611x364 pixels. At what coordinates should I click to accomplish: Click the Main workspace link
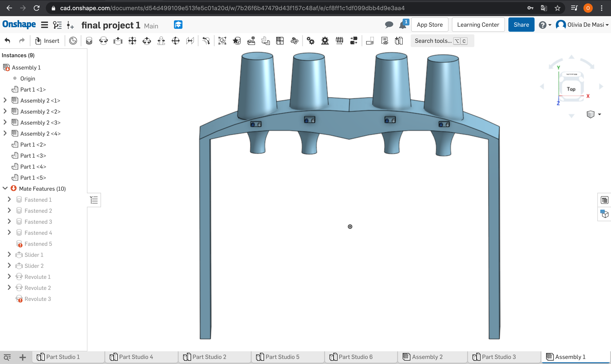click(x=151, y=26)
